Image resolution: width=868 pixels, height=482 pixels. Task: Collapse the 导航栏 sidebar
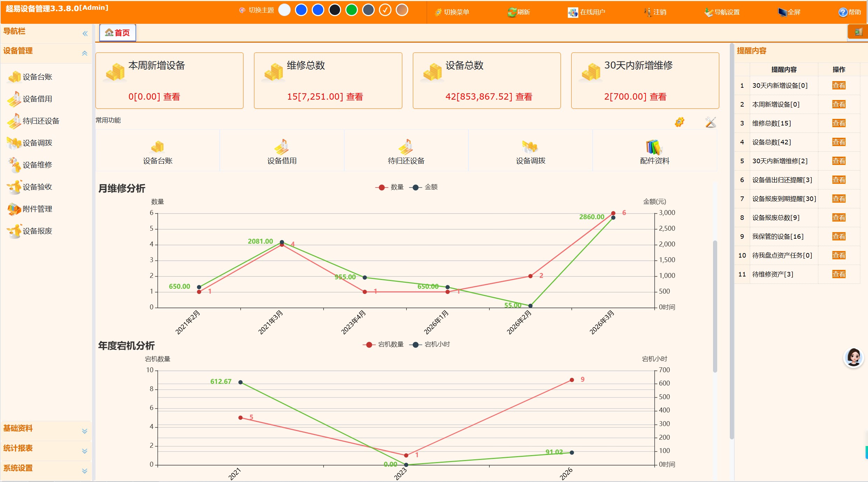85,34
